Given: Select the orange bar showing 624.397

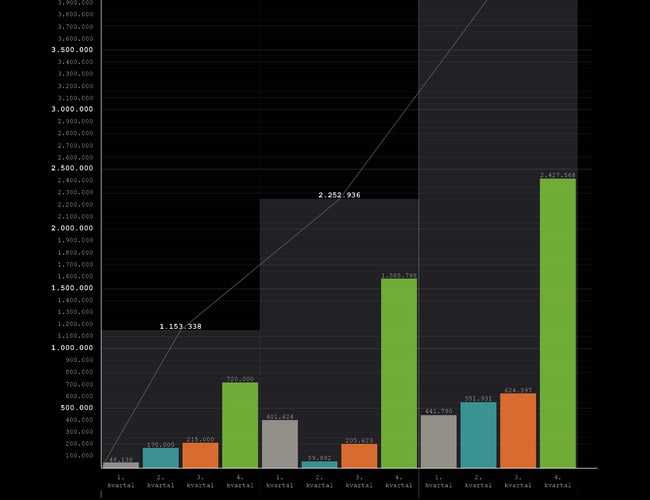Looking at the screenshot, I should pos(517,430).
